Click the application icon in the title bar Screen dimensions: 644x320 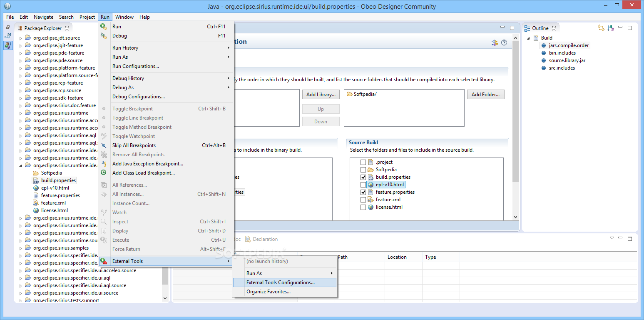tap(7, 6)
